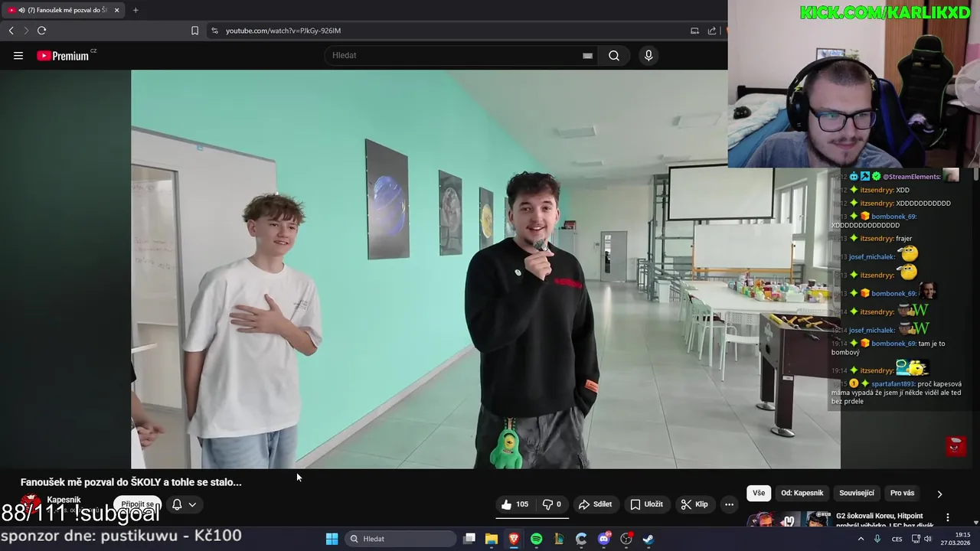
Task: Cast or picture-in-picture icon in address bar
Action: (x=694, y=31)
